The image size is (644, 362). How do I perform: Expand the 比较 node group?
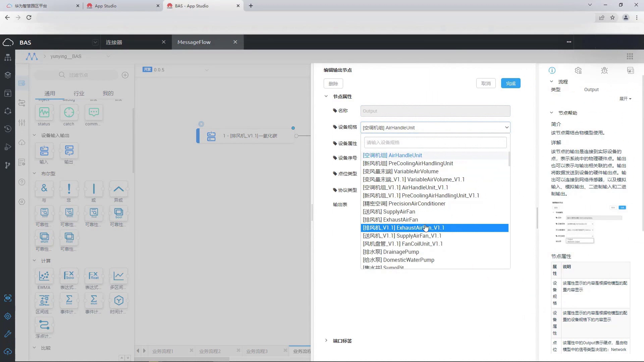pos(34,348)
